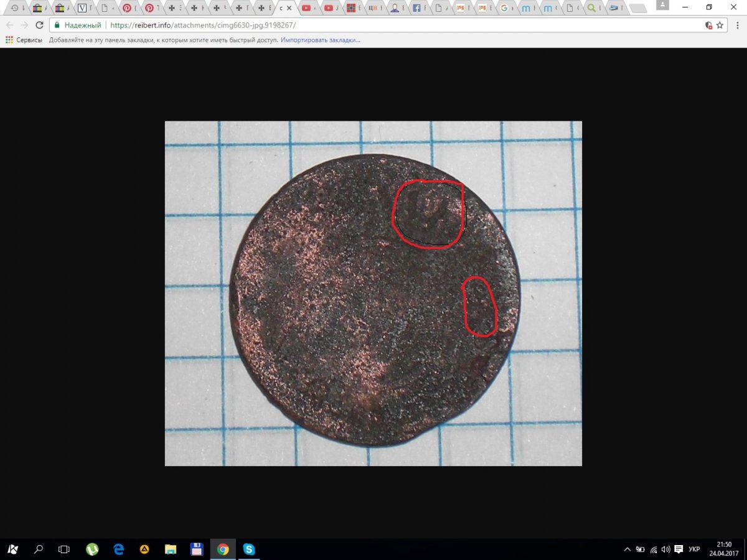Click the green secure padlock icon
The height and width of the screenshot is (560, 747).
(x=57, y=26)
